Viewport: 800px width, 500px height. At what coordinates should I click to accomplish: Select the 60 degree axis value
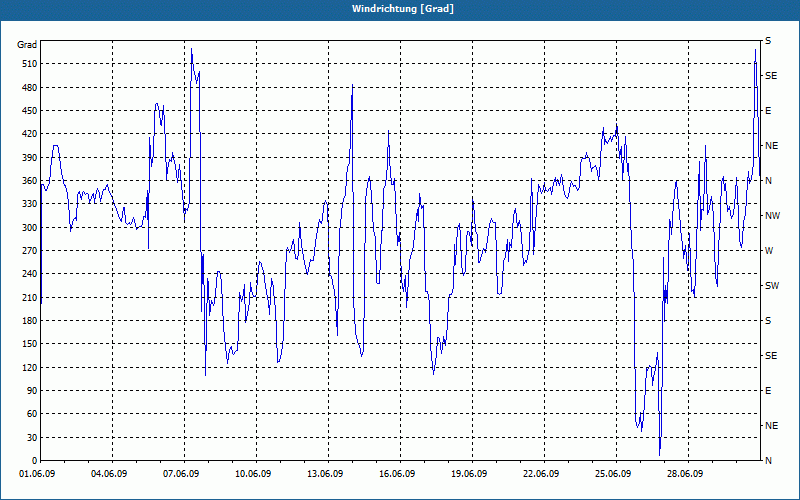(32, 414)
